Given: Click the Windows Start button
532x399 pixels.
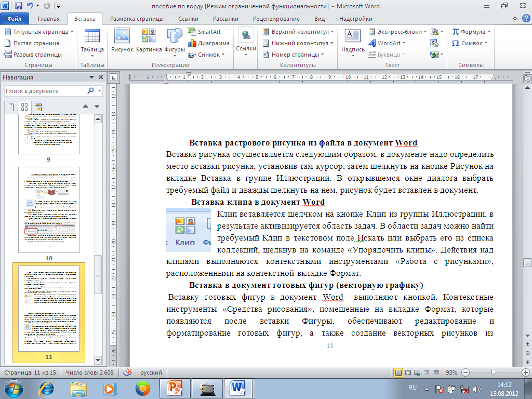Looking at the screenshot, I should [x=14, y=389].
